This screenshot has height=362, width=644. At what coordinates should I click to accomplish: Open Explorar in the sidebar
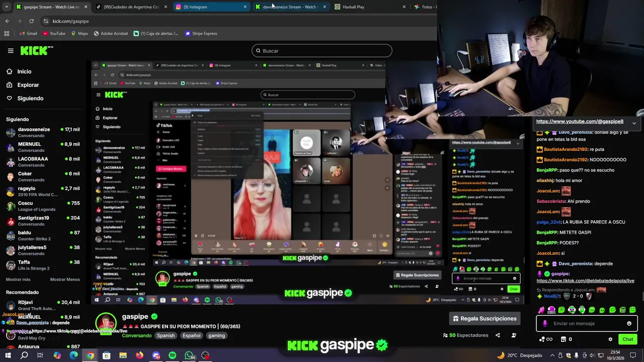pyautogui.click(x=23, y=85)
